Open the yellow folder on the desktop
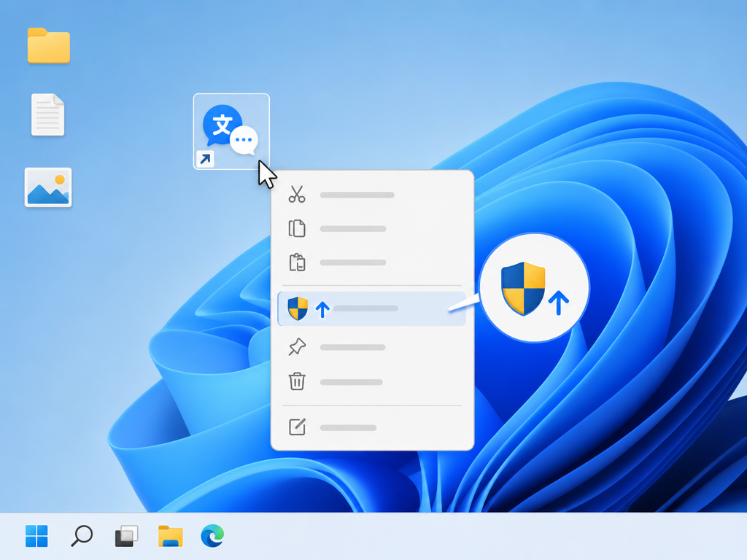 (x=49, y=46)
